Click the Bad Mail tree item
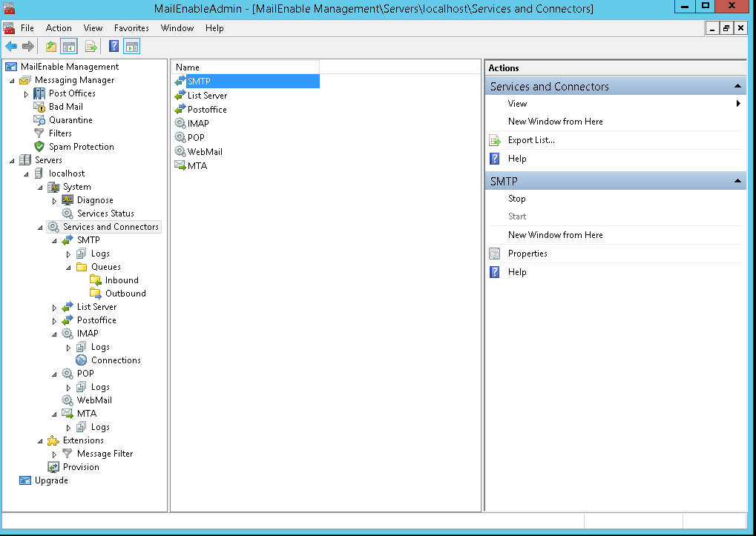756x536 pixels. point(65,107)
